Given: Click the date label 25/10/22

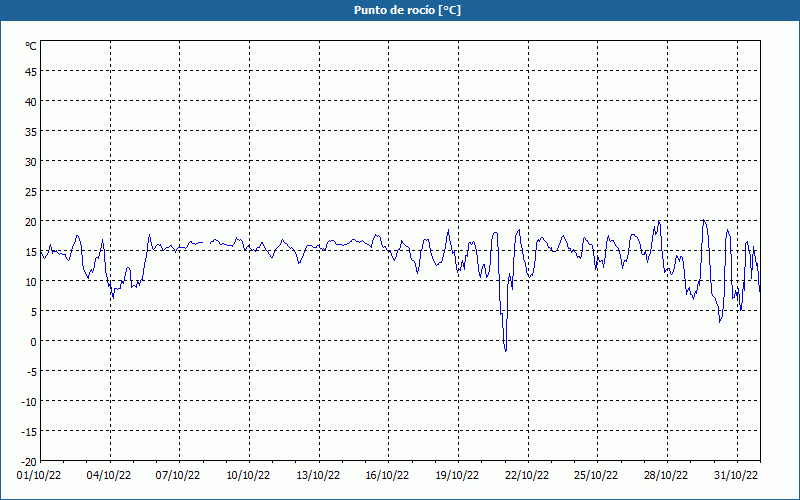Looking at the screenshot, I should pos(596,476).
